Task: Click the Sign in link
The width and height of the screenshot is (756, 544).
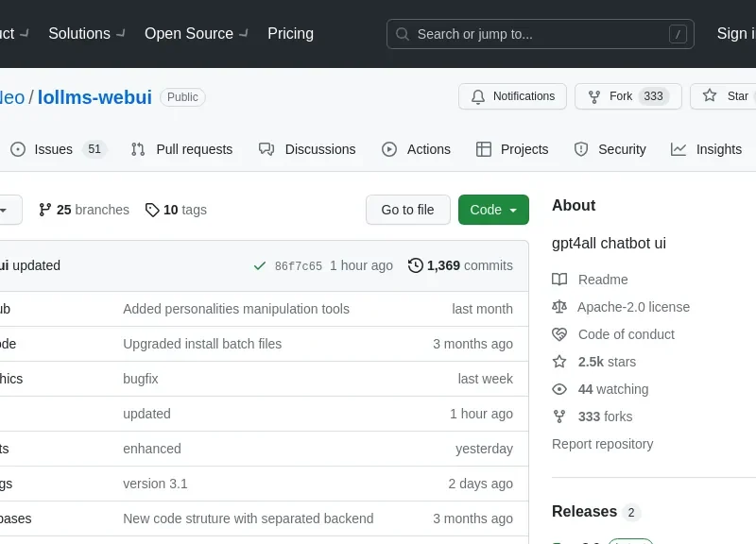Action: coord(736,34)
